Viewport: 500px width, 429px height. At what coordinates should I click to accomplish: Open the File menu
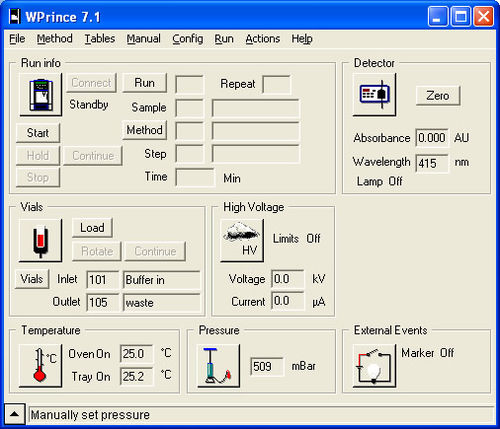click(x=17, y=39)
